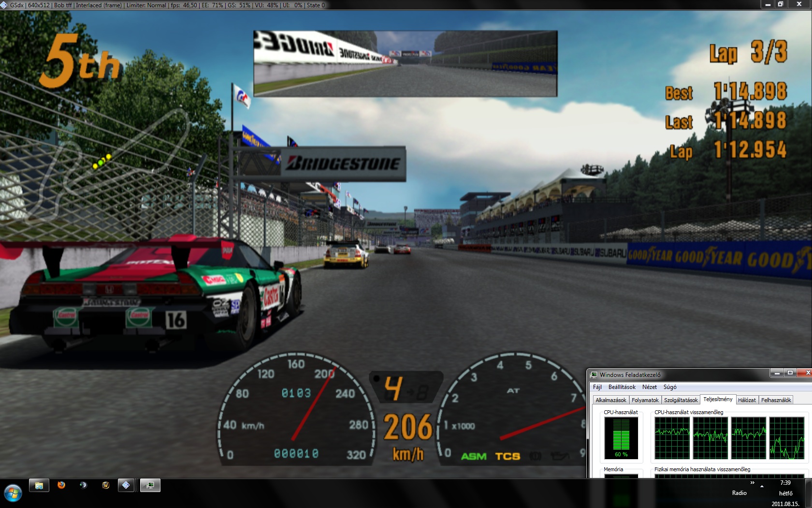Open World of Warcraft taskbar icon

pyautogui.click(x=106, y=485)
